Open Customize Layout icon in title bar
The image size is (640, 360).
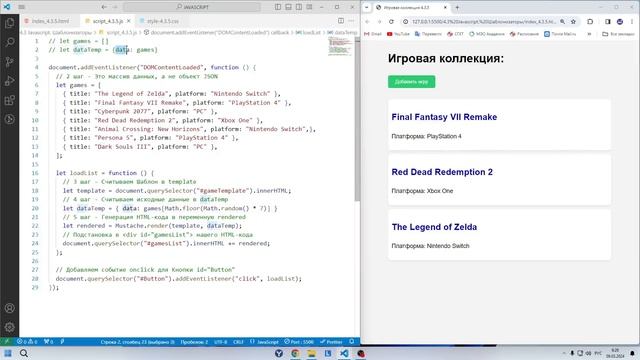[x=309, y=7]
